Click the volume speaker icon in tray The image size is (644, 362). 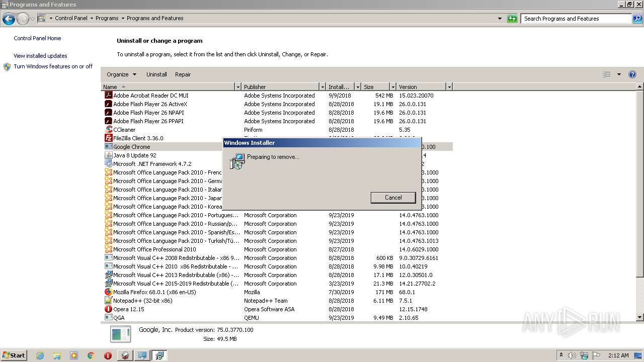point(573,355)
